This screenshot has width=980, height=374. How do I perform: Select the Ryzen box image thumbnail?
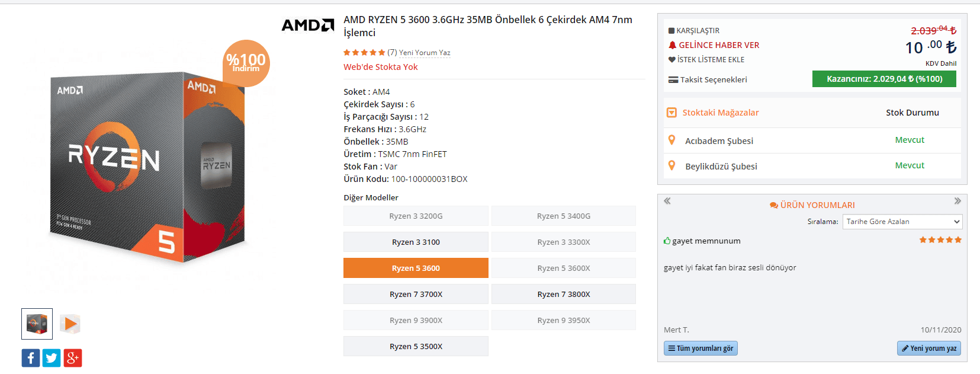(x=37, y=324)
